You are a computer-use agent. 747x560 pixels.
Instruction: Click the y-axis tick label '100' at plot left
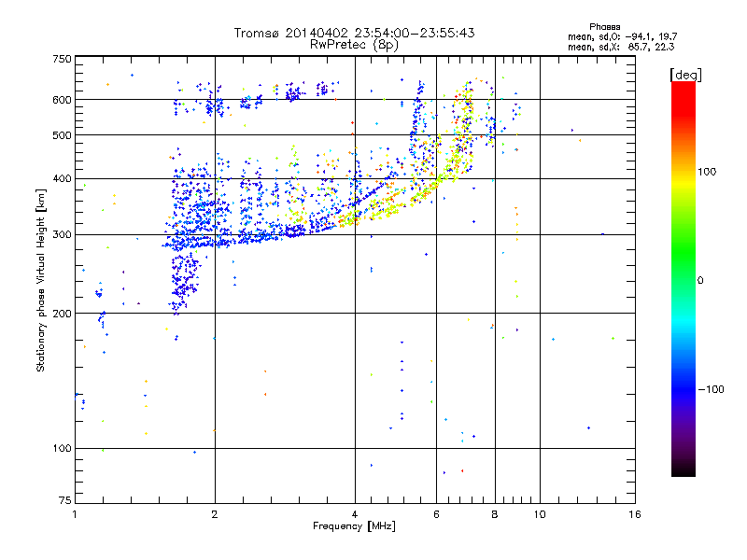pyautogui.click(x=62, y=449)
